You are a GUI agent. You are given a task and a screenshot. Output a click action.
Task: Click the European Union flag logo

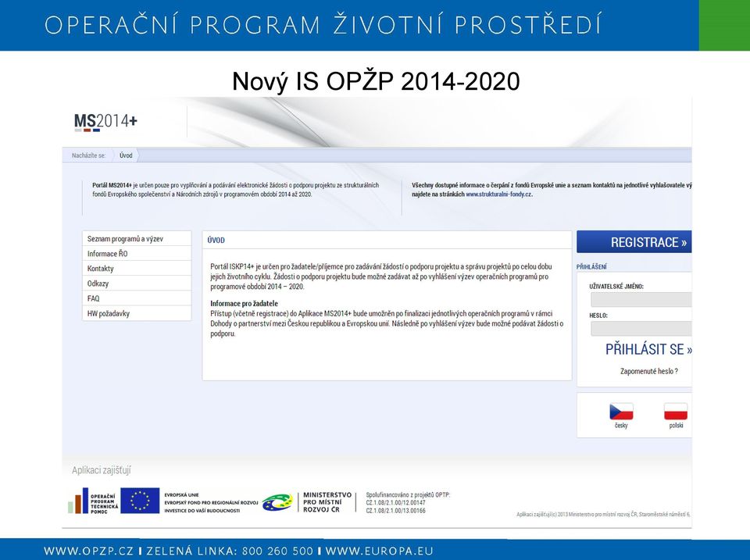(140, 501)
